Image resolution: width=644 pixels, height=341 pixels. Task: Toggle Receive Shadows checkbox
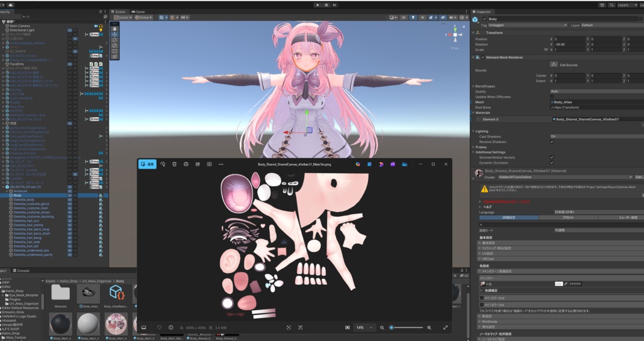552,142
